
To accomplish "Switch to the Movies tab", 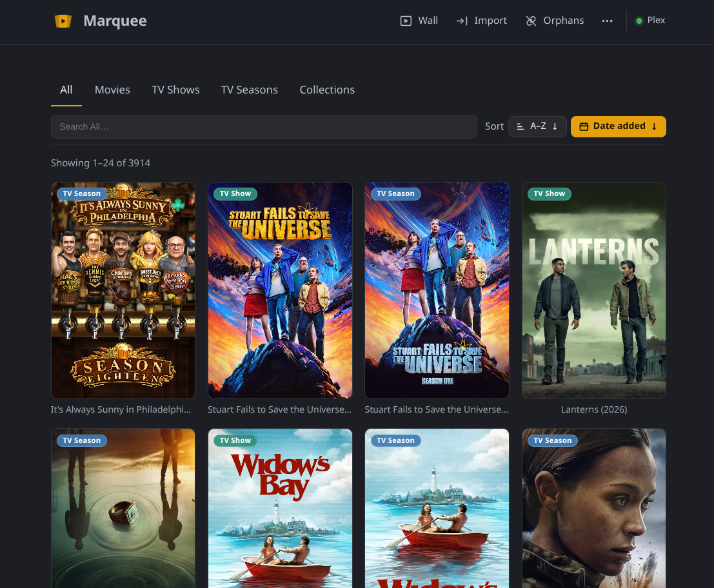I will pos(112,90).
